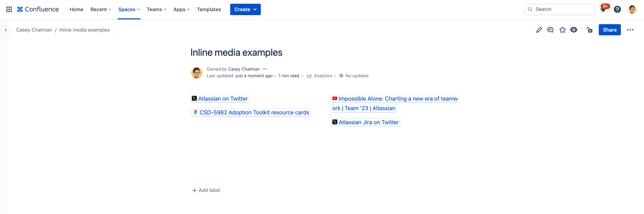Star this page as favorite
Viewport: 644px width, 214px height.
tap(562, 30)
